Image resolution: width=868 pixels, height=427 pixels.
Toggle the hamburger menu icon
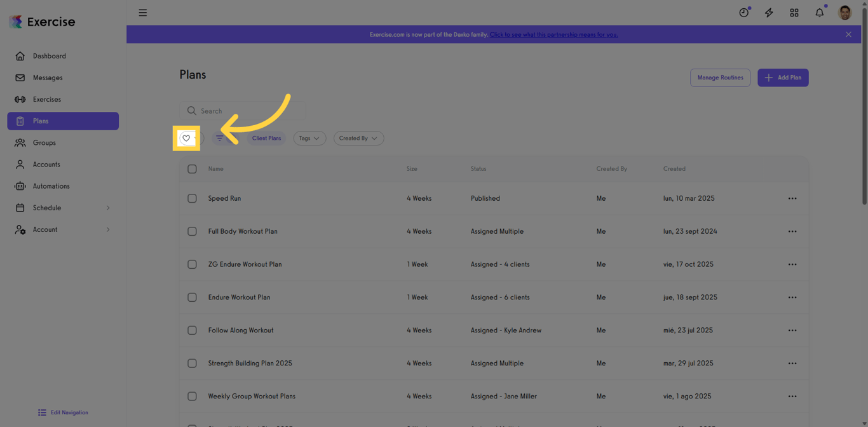click(143, 13)
